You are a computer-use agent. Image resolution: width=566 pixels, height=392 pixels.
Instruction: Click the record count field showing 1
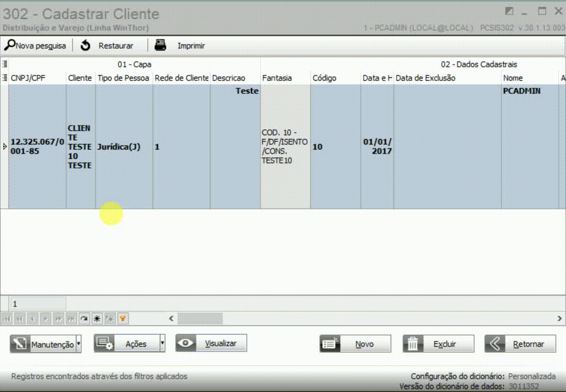(x=37, y=304)
